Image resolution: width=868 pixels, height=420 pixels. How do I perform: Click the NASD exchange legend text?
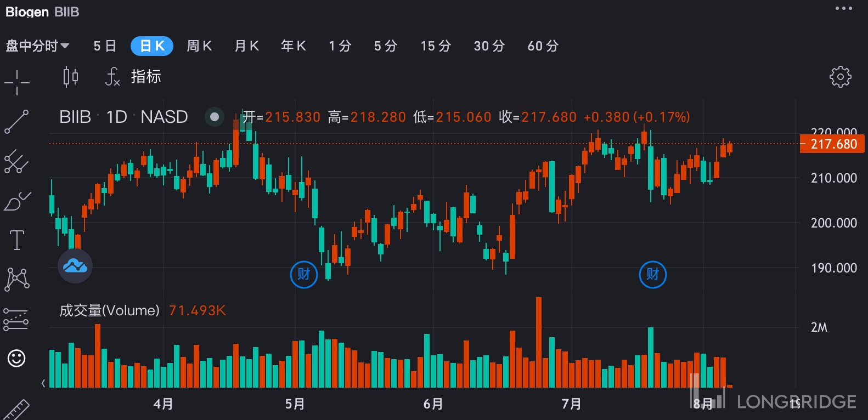164,117
